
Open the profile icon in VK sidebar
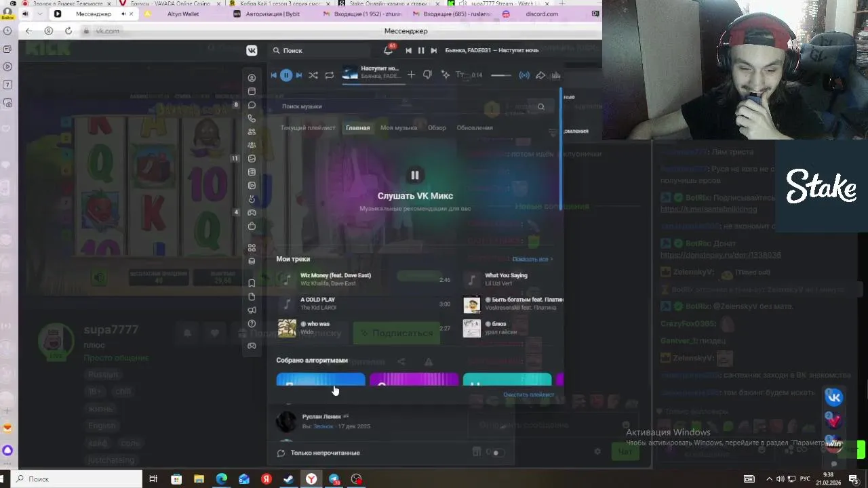[x=252, y=78]
